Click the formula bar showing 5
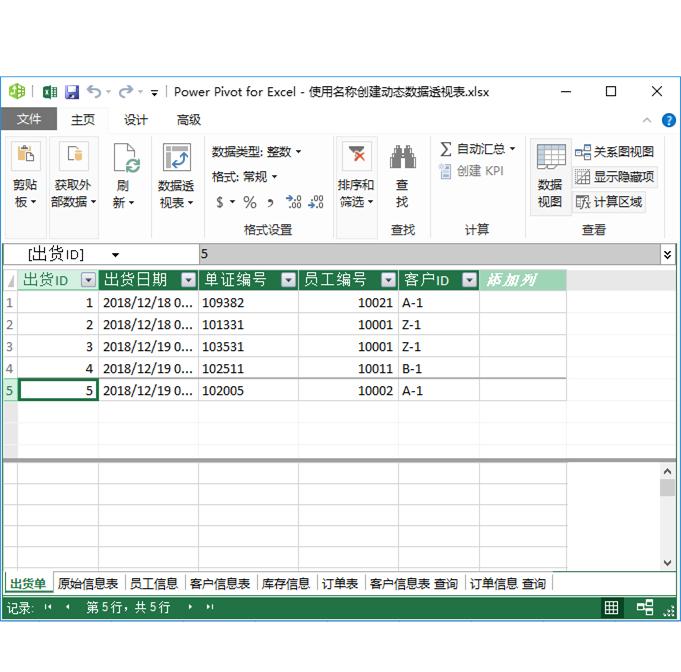The width and height of the screenshot is (681, 672). pyautogui.click(x=430, y=254)
